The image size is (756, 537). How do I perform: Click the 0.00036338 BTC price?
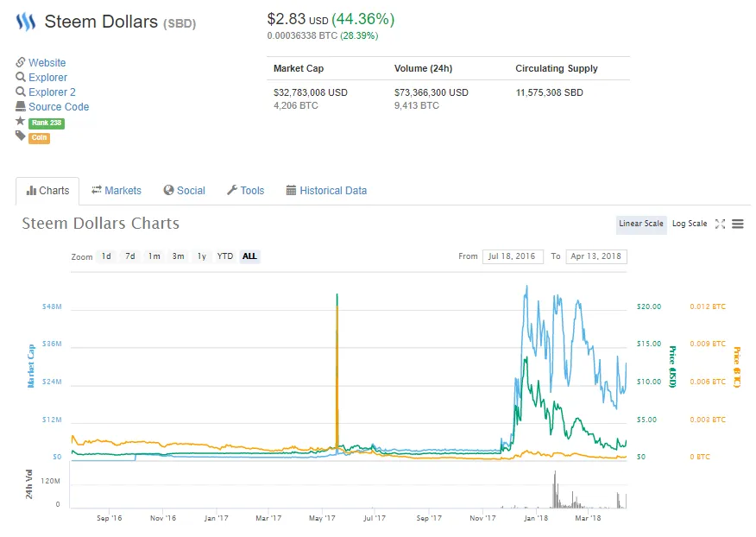302,35
